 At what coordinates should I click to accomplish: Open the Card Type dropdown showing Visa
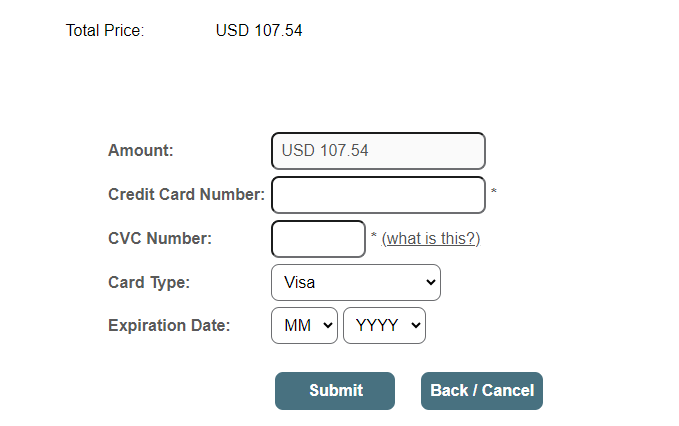coord(355,283)
